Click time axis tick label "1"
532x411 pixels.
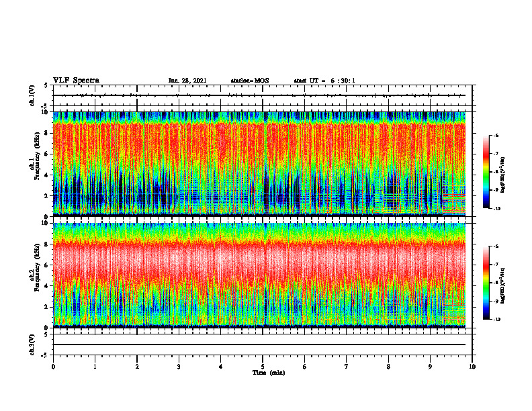pyautogui.click(x=95, y=367)
